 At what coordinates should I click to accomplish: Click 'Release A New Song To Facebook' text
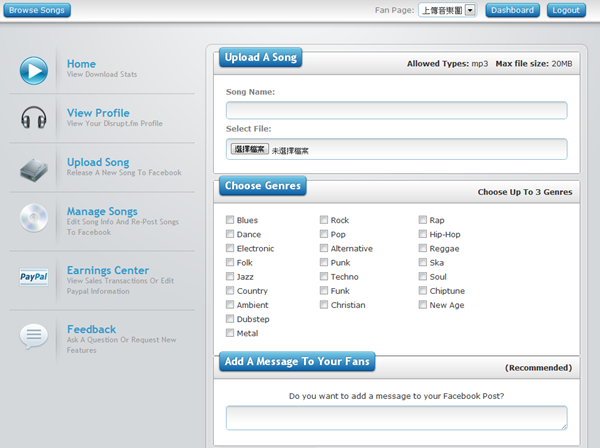124,173
